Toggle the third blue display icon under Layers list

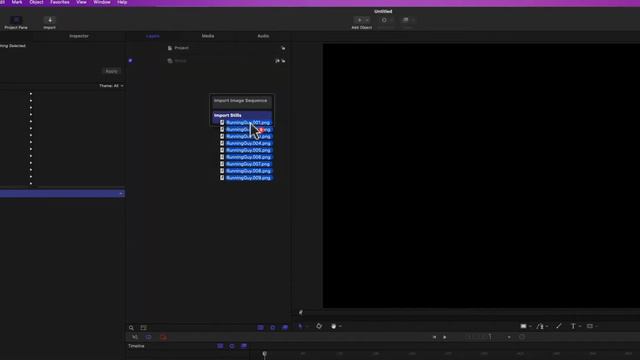285,328
